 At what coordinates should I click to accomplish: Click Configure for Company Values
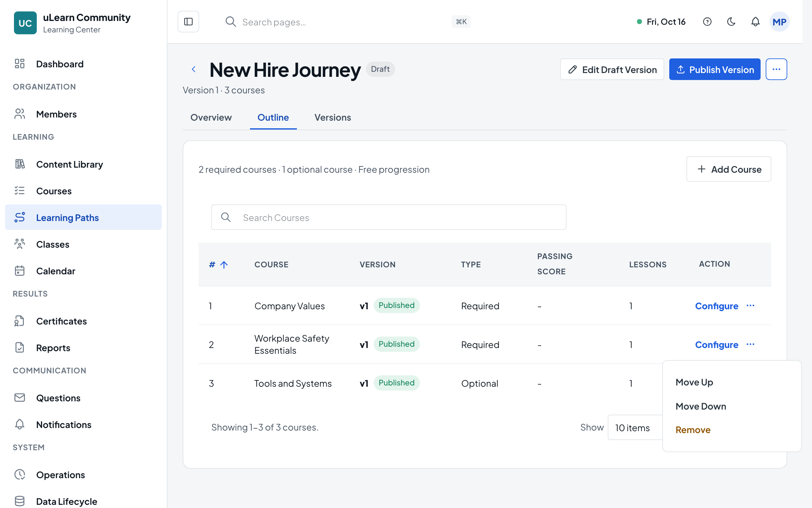(717, 306)
